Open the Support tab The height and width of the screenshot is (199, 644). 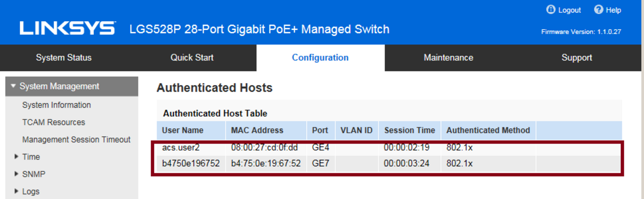coord(577,57)
